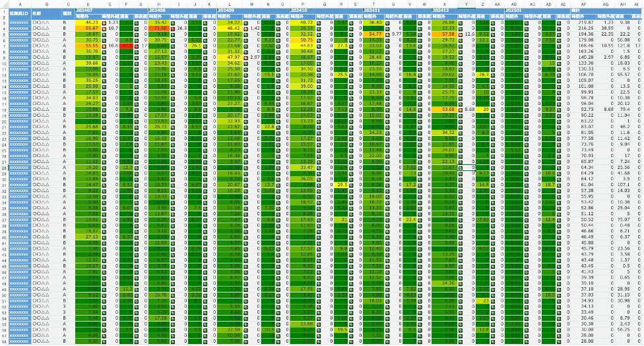The width and height of the screenshot is (644, 346).
Task: Click the 総計 header cell
Action: click(x=577, y=11)
